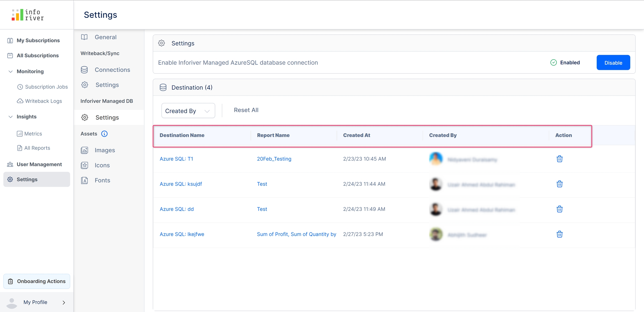Go to User Management page
This screenshot has width=644, height=312.
[39, 164]
